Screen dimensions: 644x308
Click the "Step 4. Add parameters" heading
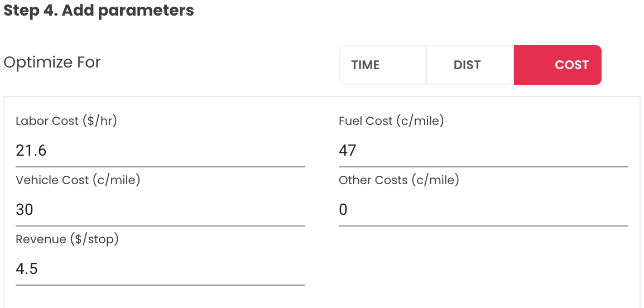tap(99, 11)
